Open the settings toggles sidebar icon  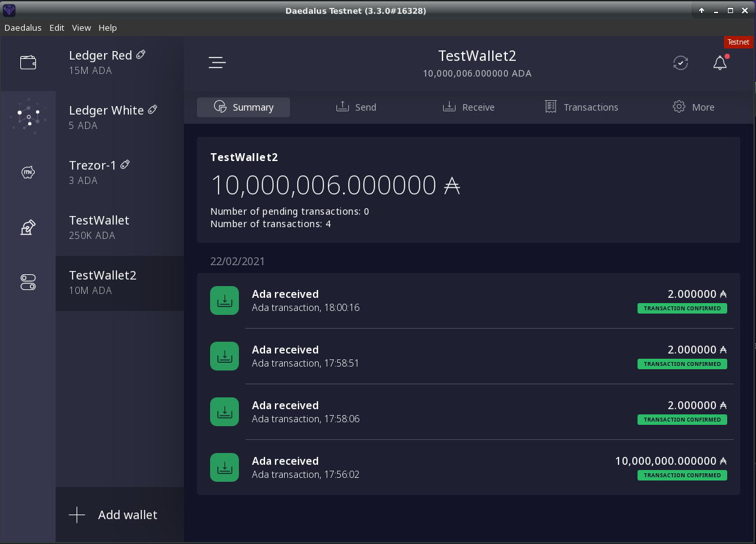[x=28, y=282]
